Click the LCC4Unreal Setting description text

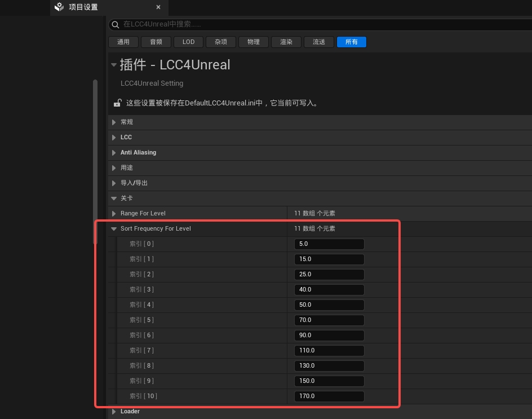(x=152, y=83)
